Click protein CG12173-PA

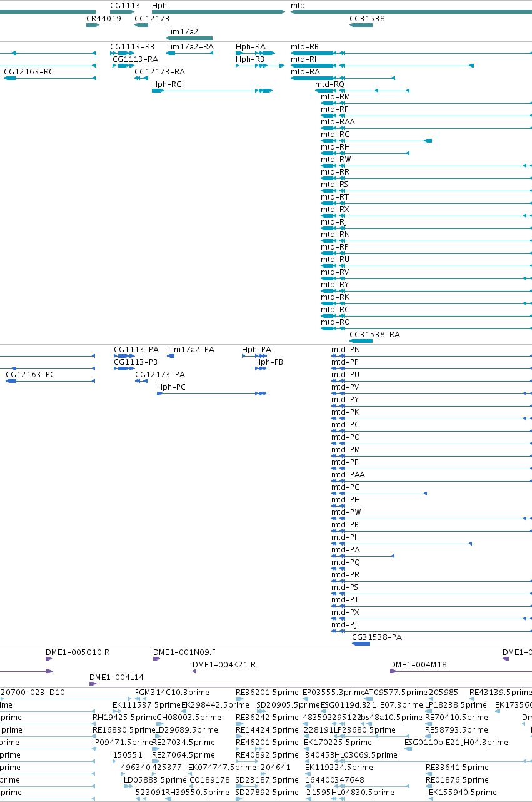[x=160, y=375]
